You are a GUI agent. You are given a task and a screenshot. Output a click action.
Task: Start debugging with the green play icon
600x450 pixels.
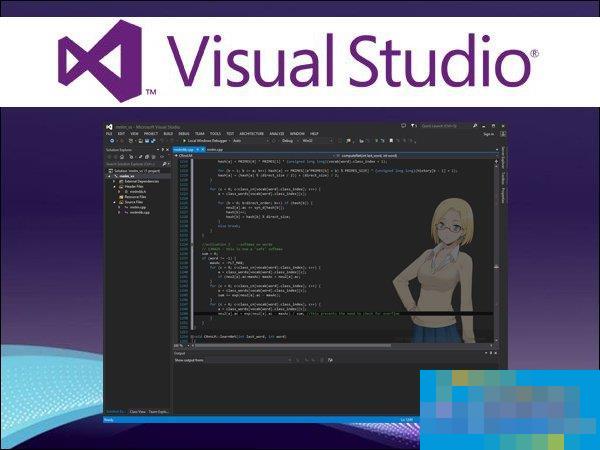pyautogui.click(x=184, y=141)
